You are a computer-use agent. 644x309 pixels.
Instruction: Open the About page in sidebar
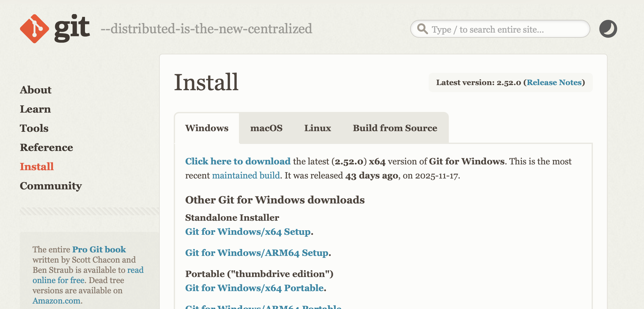point(35,90)
